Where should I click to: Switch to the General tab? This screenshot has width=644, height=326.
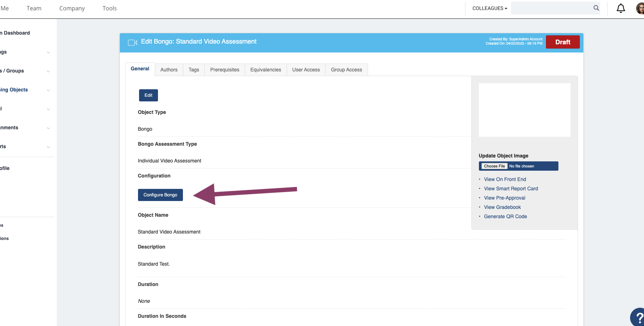pos(140,69)
